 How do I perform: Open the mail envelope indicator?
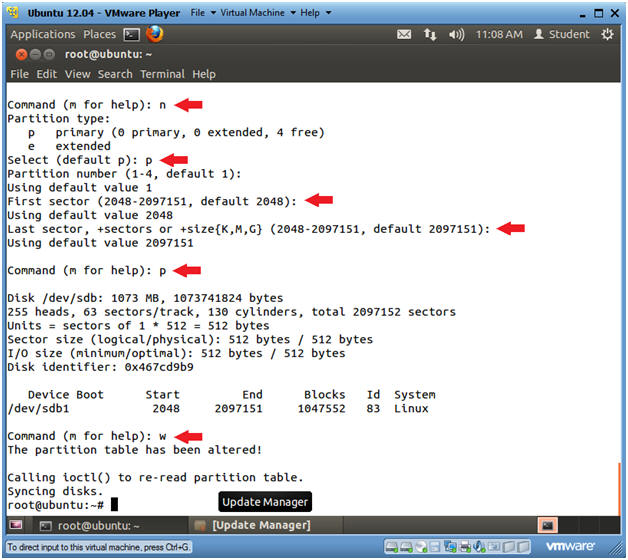point(404,34)
